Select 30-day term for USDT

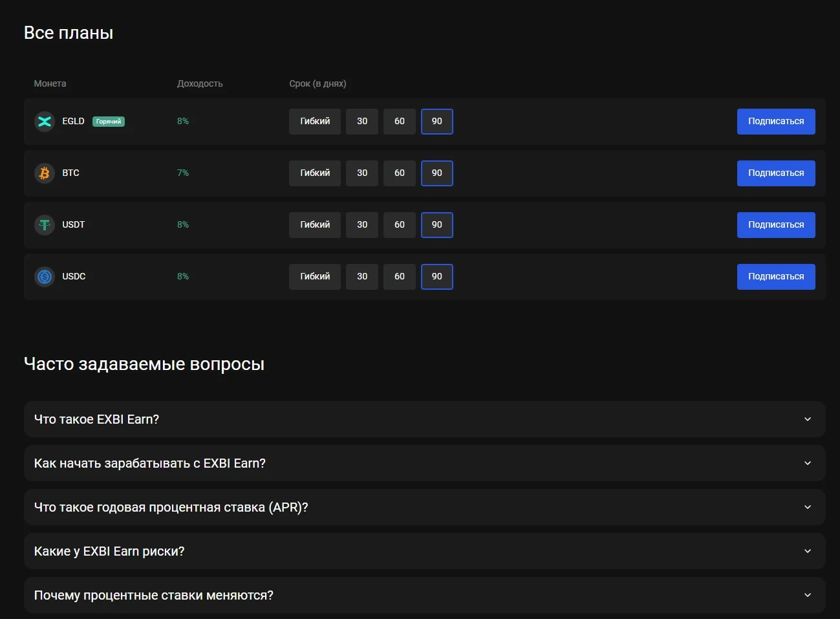(x=362, y=225)
